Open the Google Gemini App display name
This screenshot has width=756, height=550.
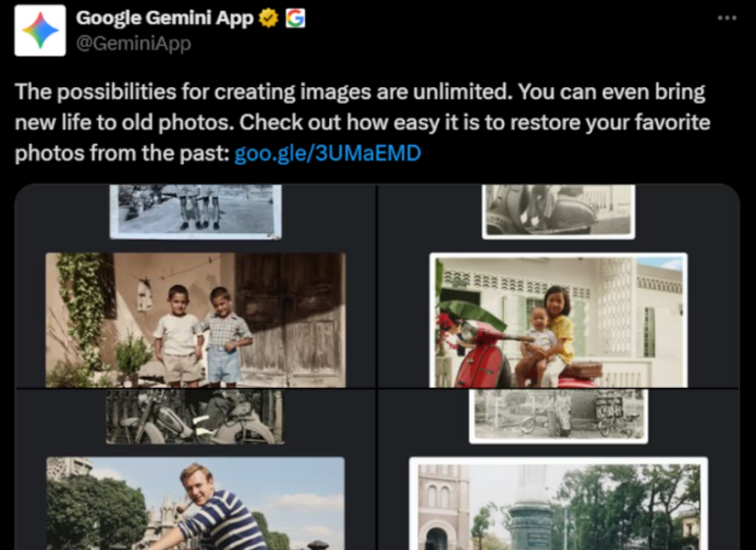pos(164,17)
